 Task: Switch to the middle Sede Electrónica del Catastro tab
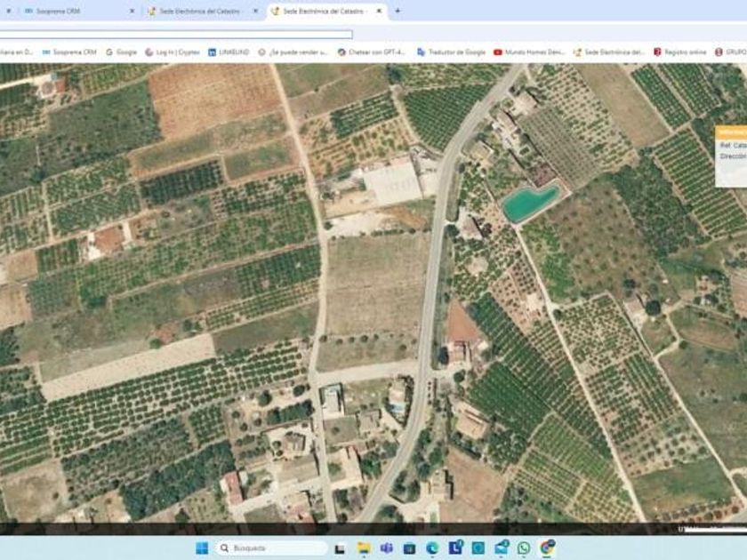pos(200,11)
